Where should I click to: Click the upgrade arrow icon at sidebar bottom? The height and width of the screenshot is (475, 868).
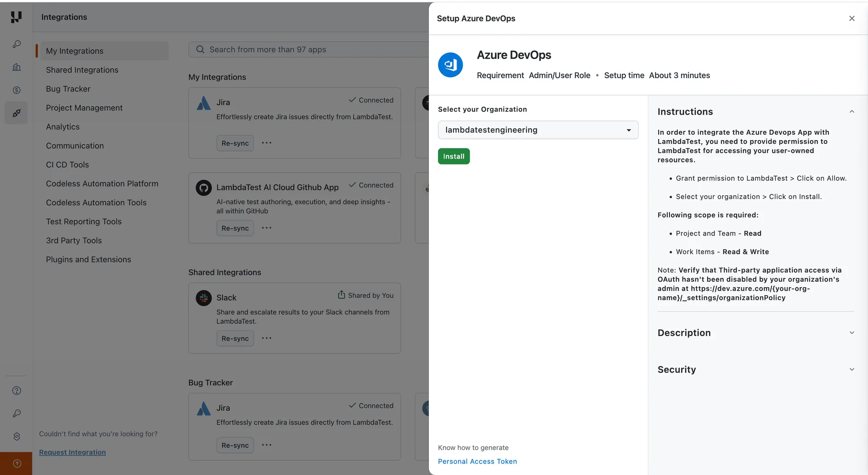click(17, 463)
